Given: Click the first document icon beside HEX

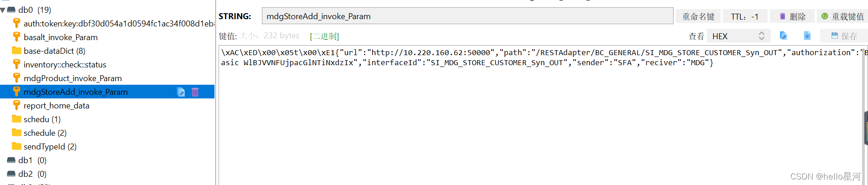Looking at the screenshot, I should point(784,36).
